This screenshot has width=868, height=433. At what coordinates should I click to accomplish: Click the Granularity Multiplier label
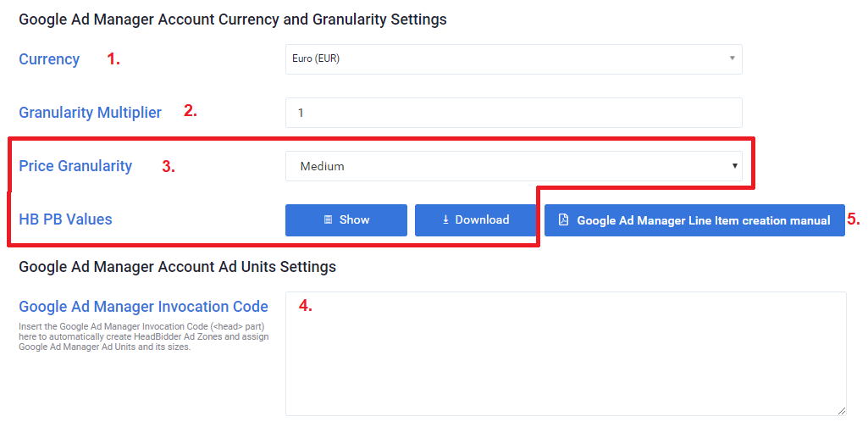pos(90,112)
